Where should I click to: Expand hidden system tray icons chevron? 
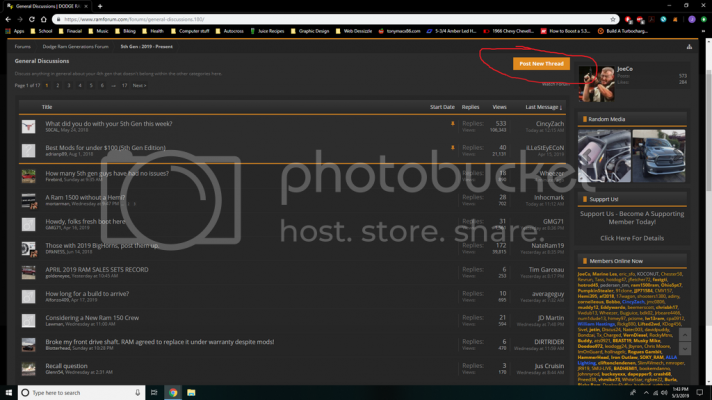tap(646, 393)
